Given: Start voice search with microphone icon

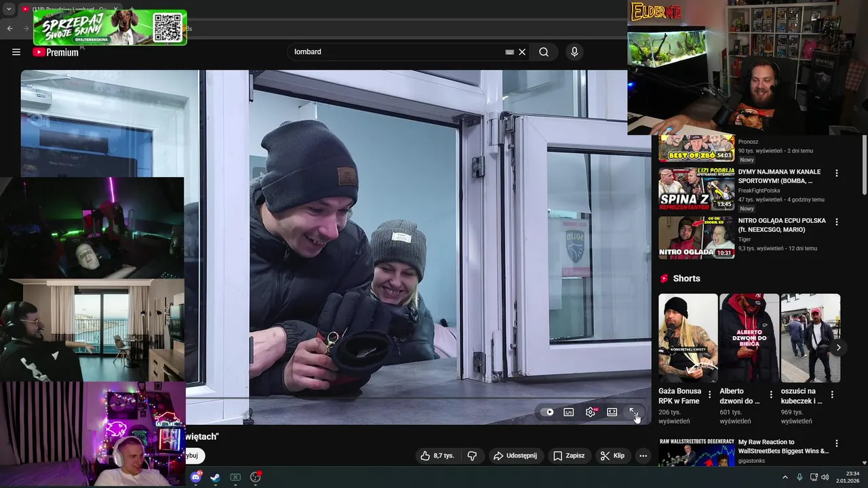Looking at the screenshot, I should (574, 52).
